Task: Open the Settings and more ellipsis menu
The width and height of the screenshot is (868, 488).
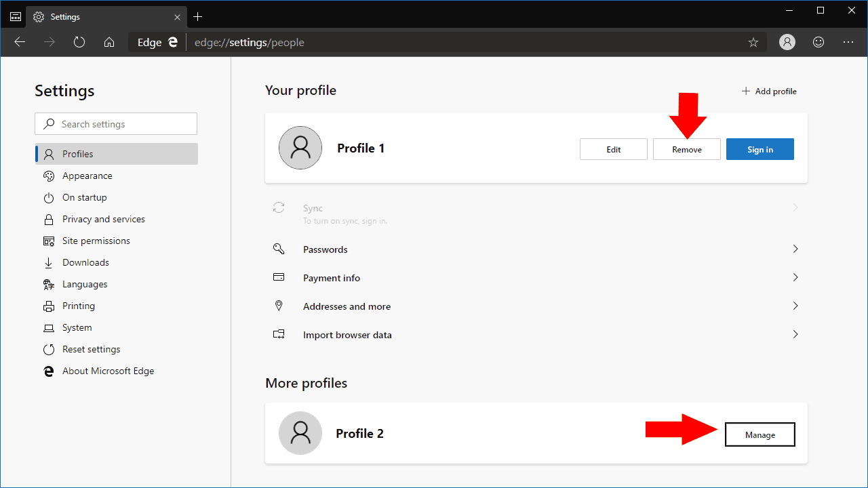Action: pos(848,42)
